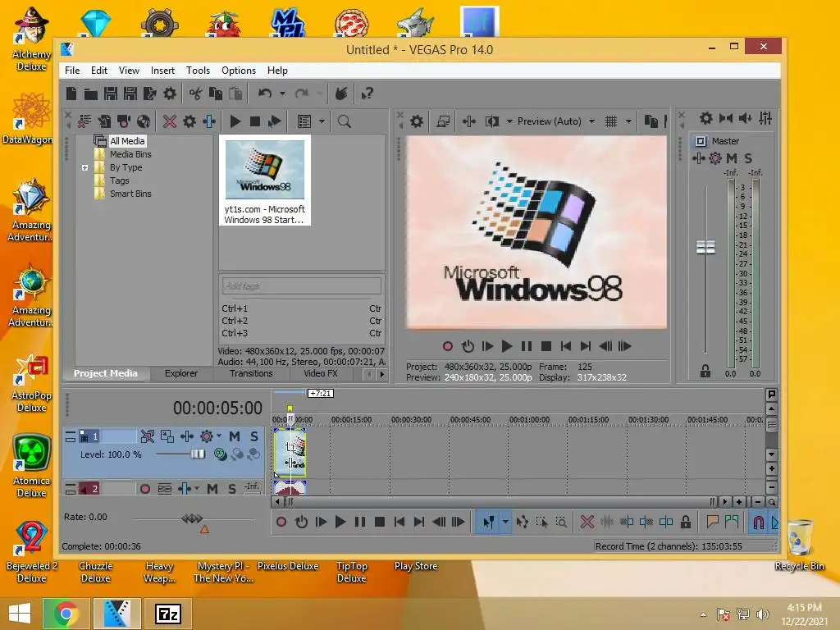Click the search magnifier in Project Media
The height and width of the screenshot is (630, 840).
[x=344, y=121]
